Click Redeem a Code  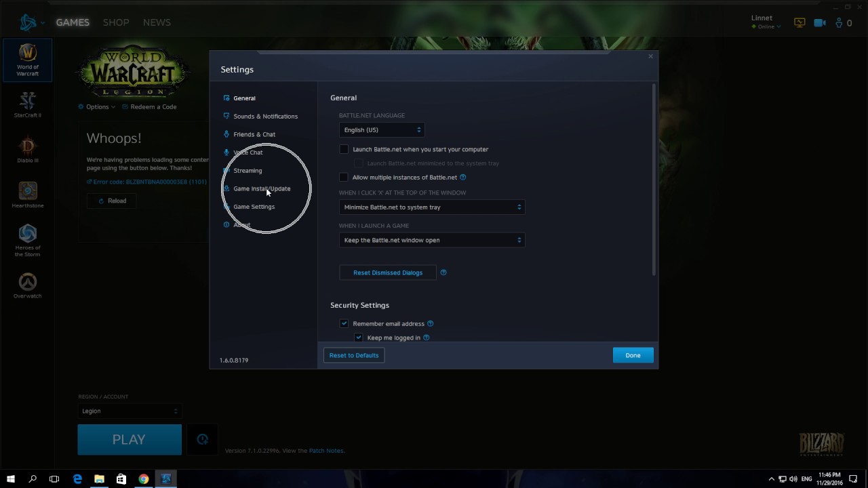click(x=149, y=107)
